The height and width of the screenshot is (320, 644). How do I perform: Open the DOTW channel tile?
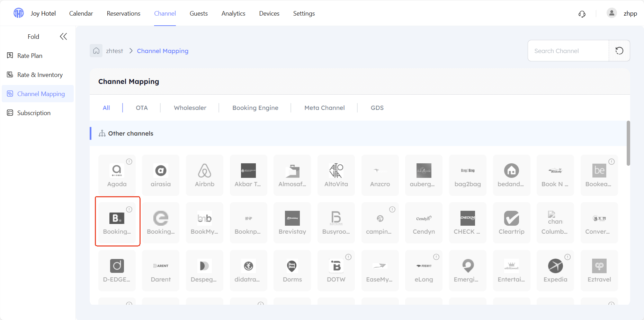coord(336,270)
